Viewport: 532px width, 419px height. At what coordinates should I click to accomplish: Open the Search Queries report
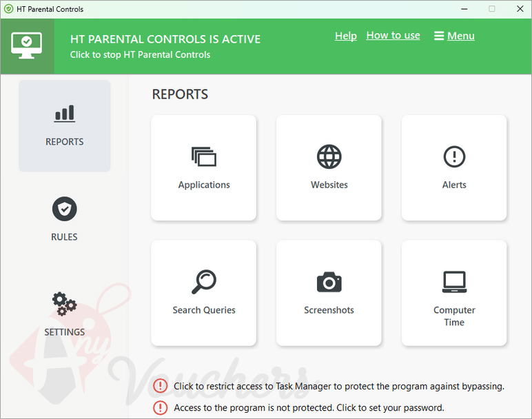pyautogui.click(x=203, y=293)
